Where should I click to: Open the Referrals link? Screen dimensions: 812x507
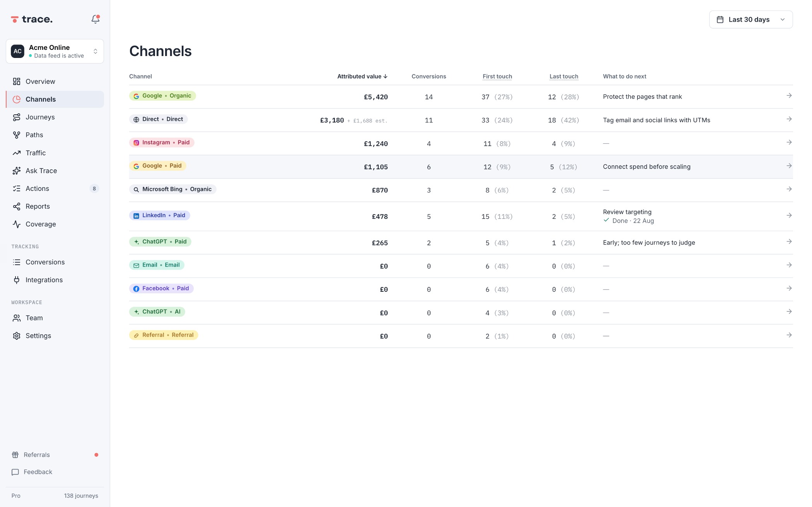[55, 455]
